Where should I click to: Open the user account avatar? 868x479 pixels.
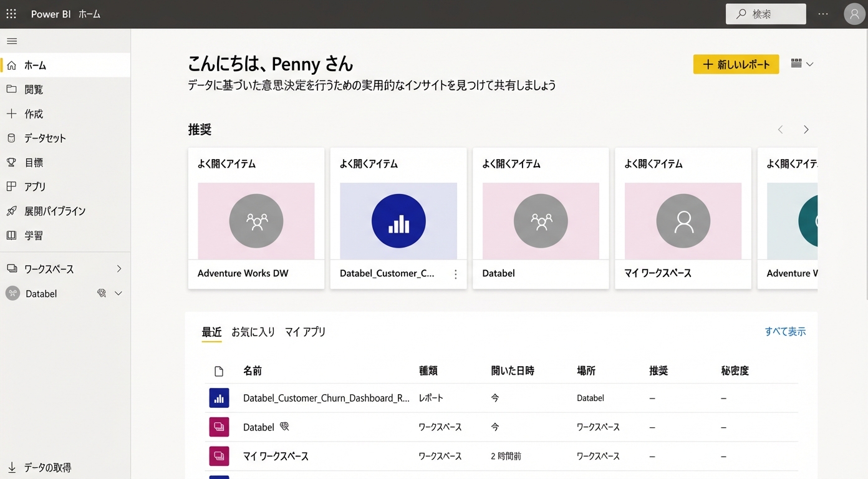854,14
